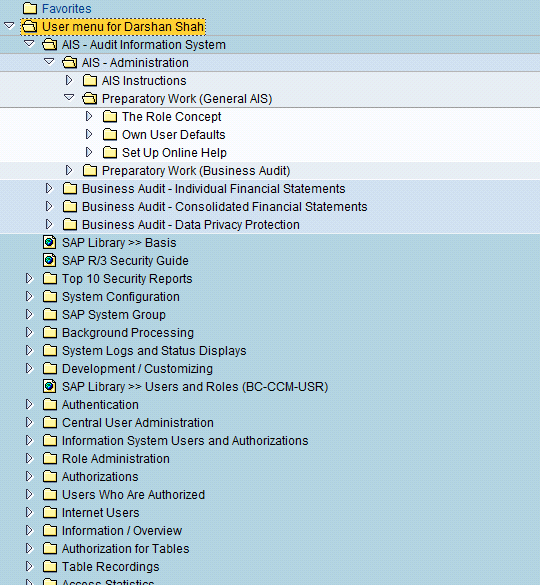This screenshot has height=585, width=540.
Task: Collapse the AIS - Administration node
Action: pos(49,62)
